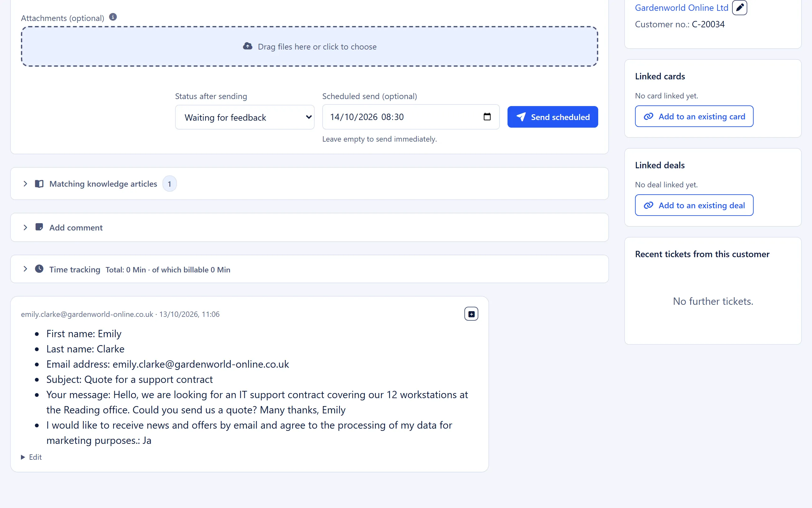Click Add to an existing card
The width and height of the screenshot is (812, 508).
[694, 117]
